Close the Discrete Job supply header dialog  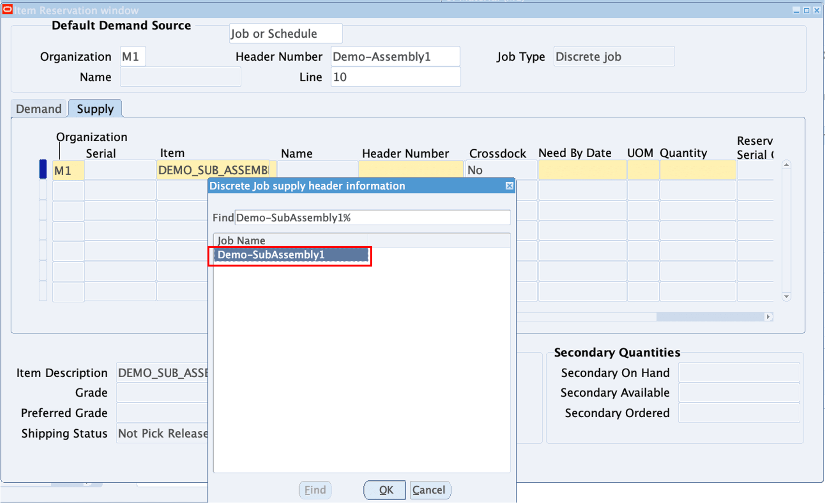(x=509, y=186)
